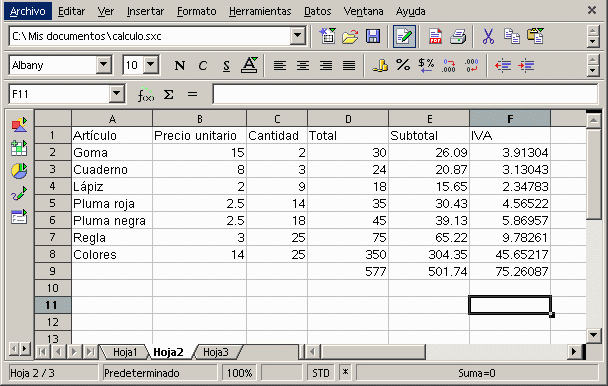Add a decimal place icon
608x386 pixels.
click(x=449, y=65)
